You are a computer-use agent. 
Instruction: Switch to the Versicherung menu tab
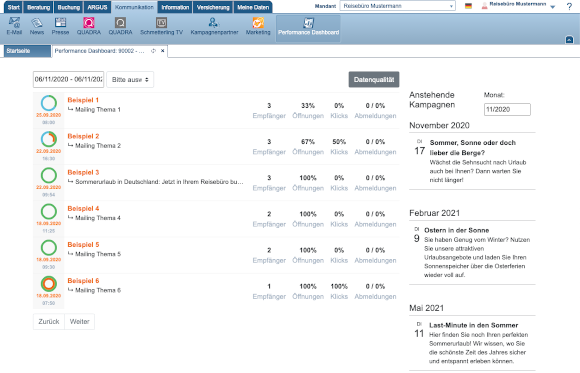click(x=213, y=7)
